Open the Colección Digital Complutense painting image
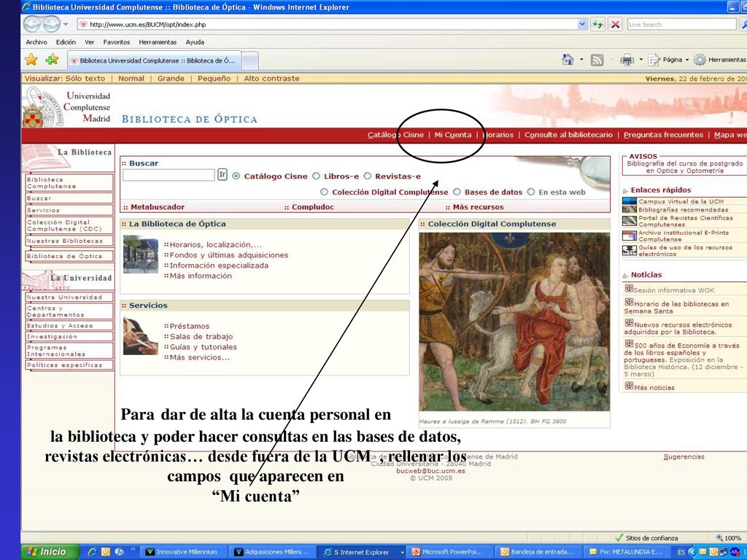This screenshot has width=747, height=560. pos(514,322)
